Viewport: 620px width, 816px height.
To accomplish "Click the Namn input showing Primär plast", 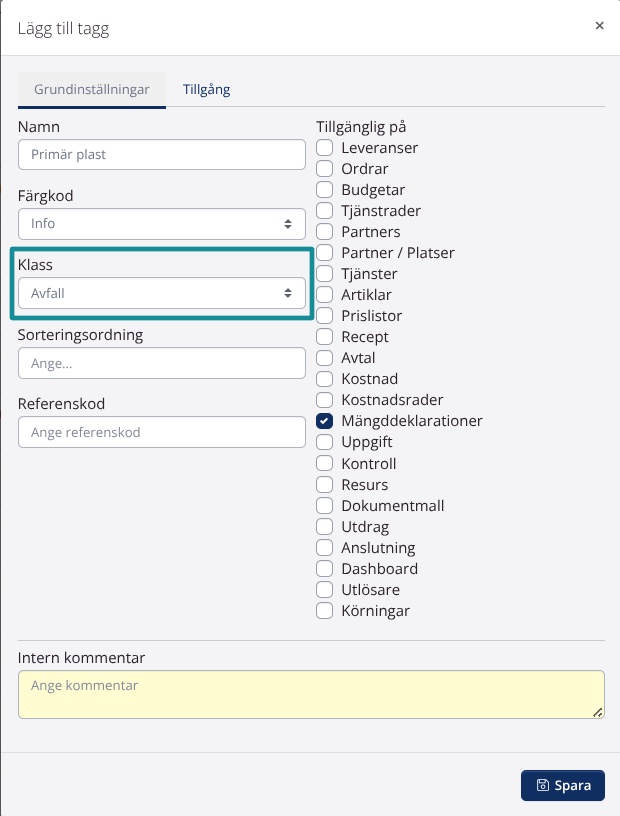I will pos(161,154).
